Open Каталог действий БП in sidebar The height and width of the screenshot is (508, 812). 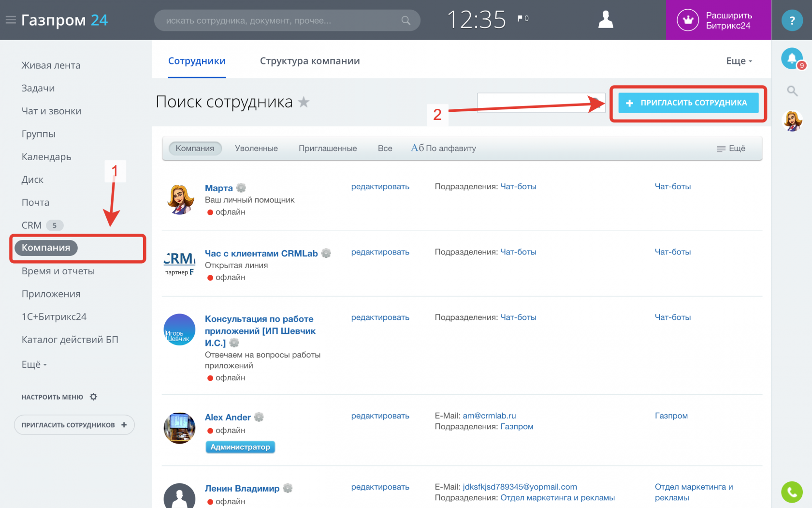[70, 340]
